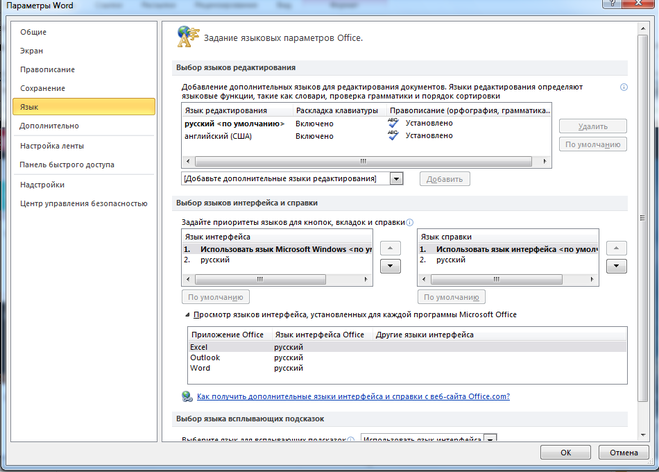Click the language settings header icon
Viewport: 659px width, 472px height.
point(187,36)
